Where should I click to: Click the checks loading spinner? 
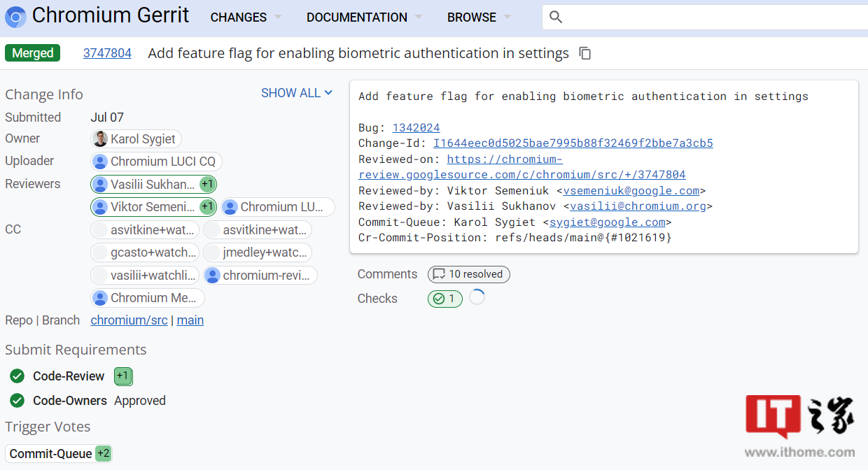coord(477,297)
